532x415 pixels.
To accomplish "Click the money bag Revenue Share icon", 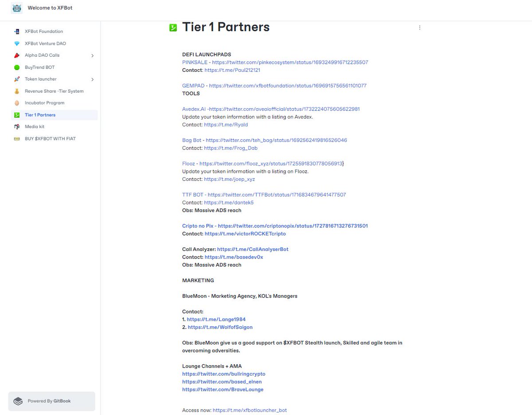I will [17, 91].
